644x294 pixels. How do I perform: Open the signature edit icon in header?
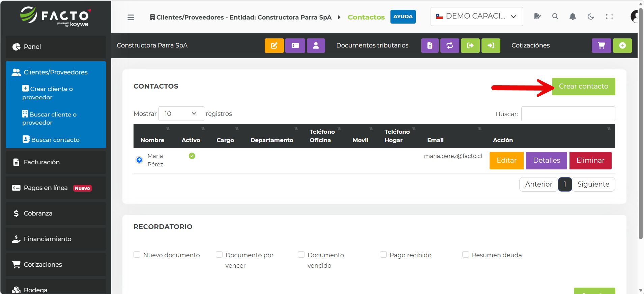click(538, 16)
